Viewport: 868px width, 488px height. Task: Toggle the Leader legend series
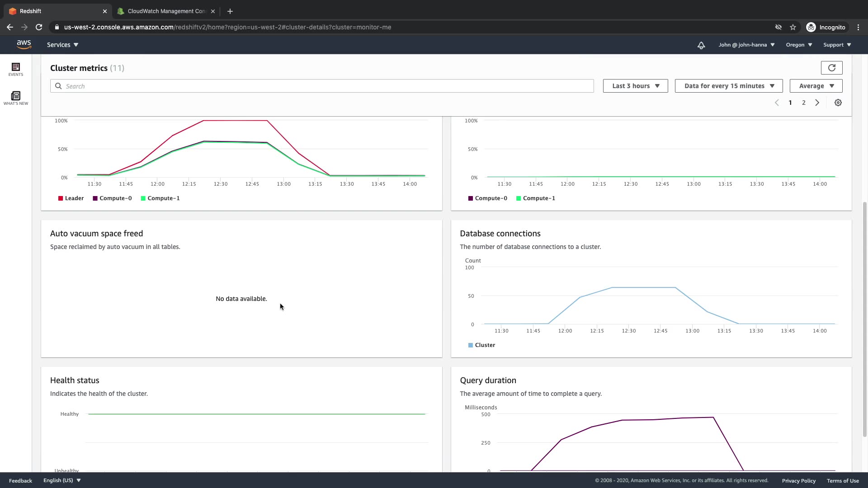71,198
